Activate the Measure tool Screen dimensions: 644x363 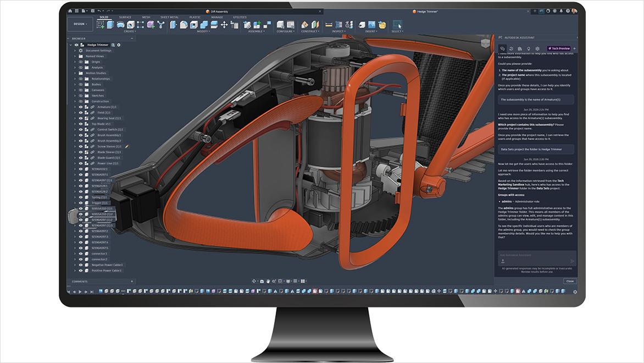click(329, 25)
